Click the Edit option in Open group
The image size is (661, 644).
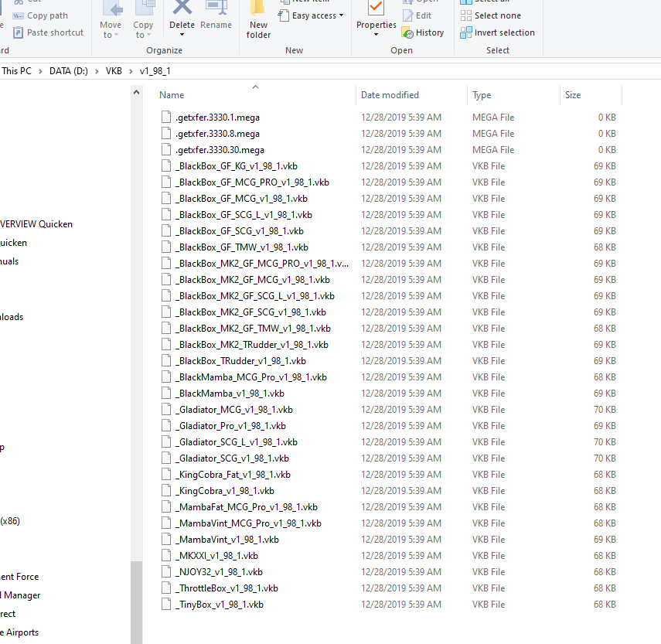[417, 15]
